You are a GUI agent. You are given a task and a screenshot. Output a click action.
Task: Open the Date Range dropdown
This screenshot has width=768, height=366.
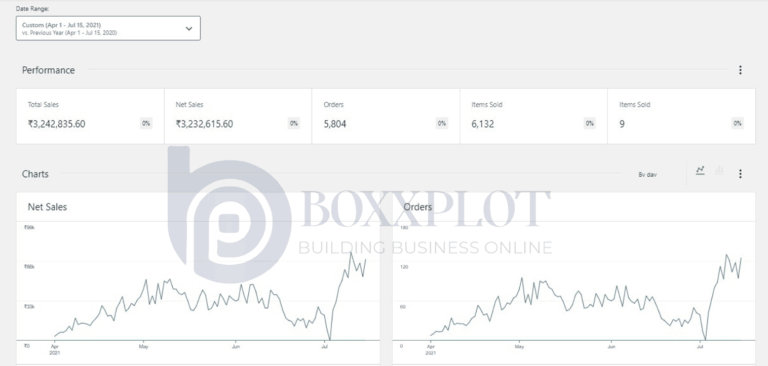click(108, 28)
